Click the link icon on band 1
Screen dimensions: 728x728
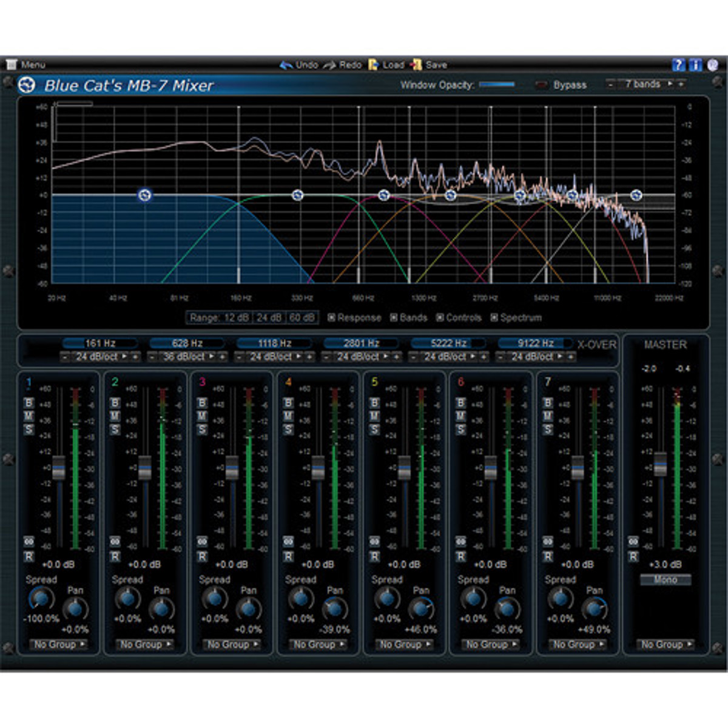click(29, 541)
